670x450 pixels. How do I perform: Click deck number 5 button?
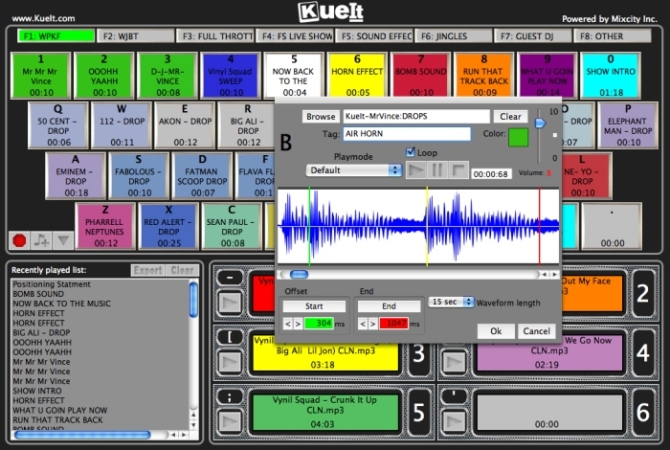pyautogui.click(x=419, y=412)
